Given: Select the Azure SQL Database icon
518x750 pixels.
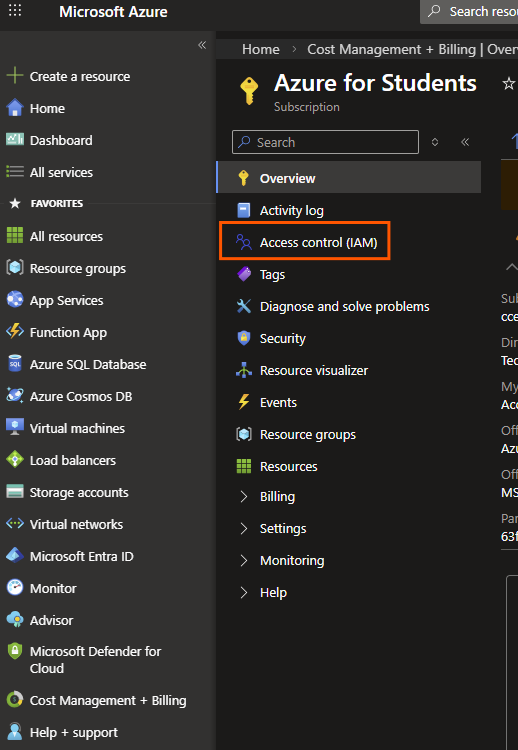Looking at the screenshot, I should 15,364.
